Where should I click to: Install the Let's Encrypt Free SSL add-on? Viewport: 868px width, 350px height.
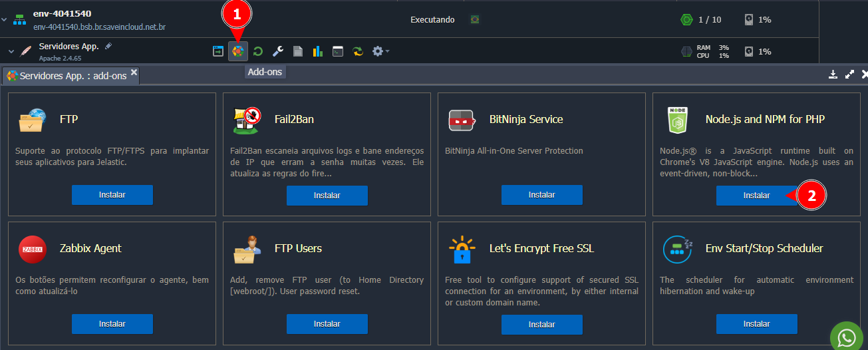[x=541, y=324]
